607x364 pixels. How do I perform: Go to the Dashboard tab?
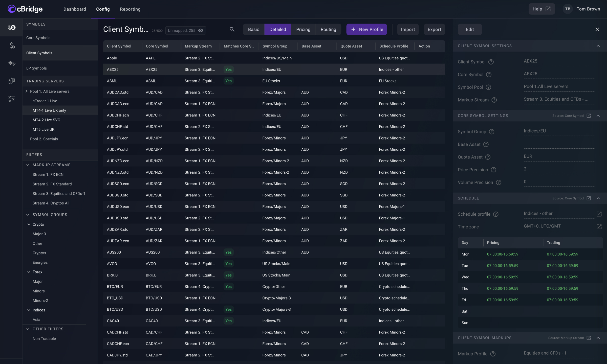pos(75,9)
